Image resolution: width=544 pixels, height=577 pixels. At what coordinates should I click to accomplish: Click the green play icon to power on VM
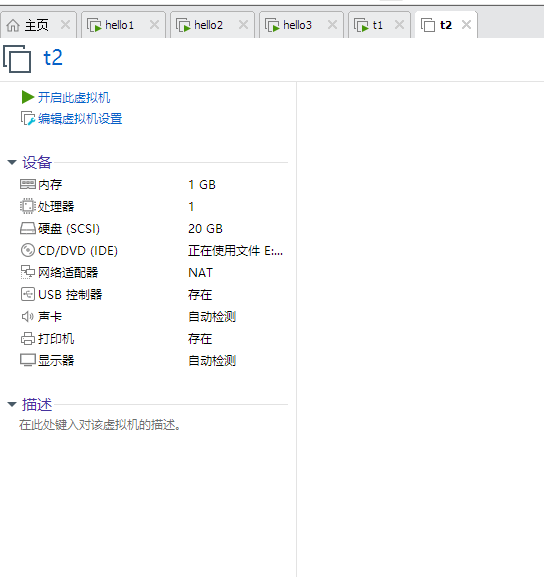click(28, 97)
